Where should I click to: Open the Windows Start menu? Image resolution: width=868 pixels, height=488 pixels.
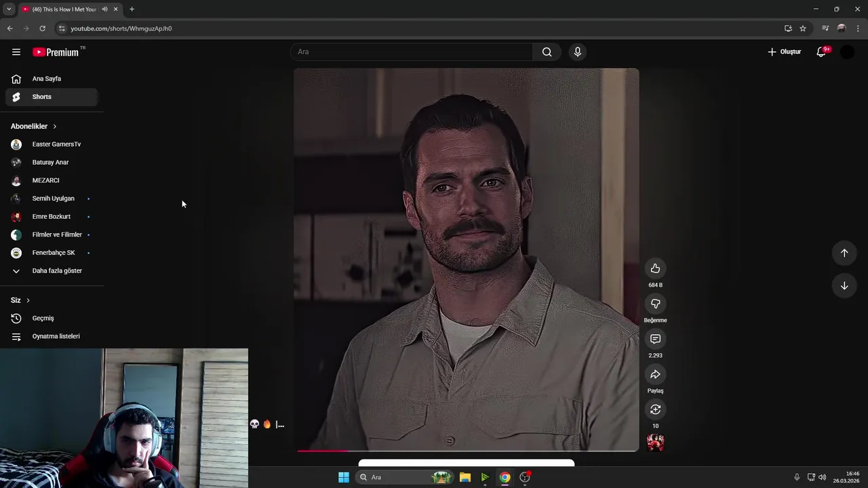[344, 477]
